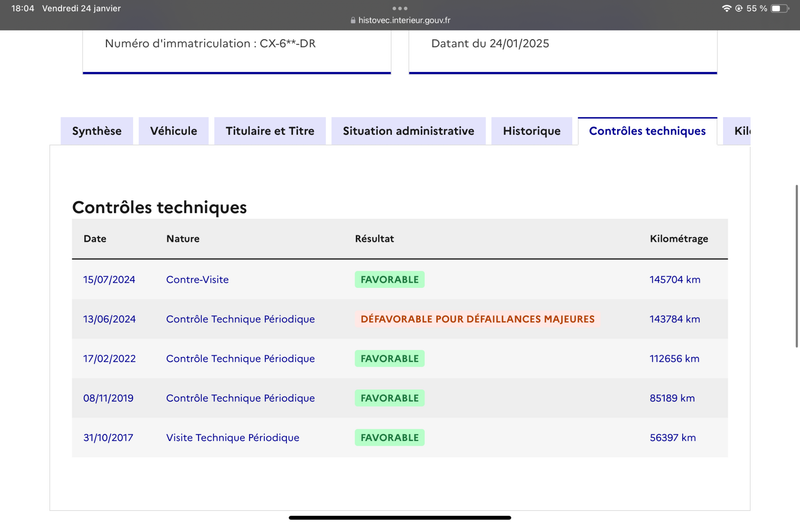Screen dimensions: 800x525
Task: Select the Titulaire et Titre tab
Action: click(x=270, y=131)
